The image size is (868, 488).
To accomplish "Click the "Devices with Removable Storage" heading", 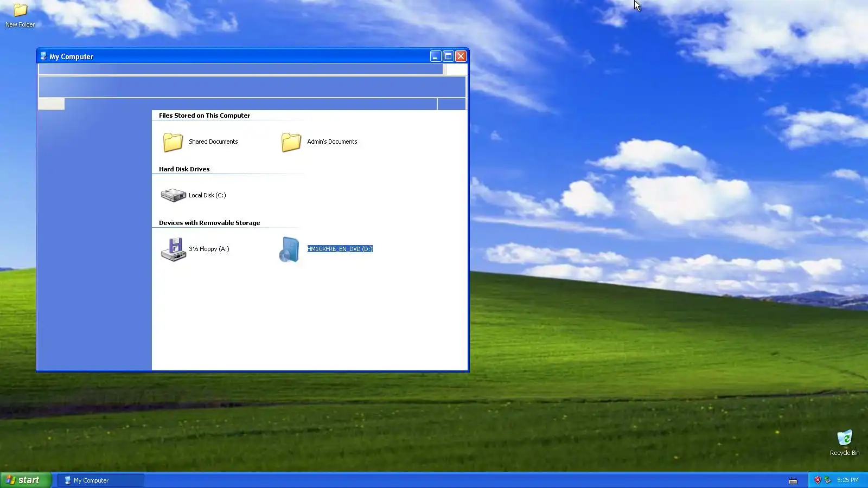I will tap(209, 223).
